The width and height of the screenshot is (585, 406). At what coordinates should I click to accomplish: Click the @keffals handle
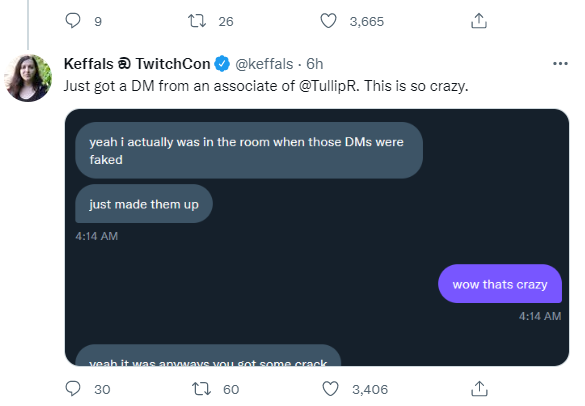[x=264, y=64]
